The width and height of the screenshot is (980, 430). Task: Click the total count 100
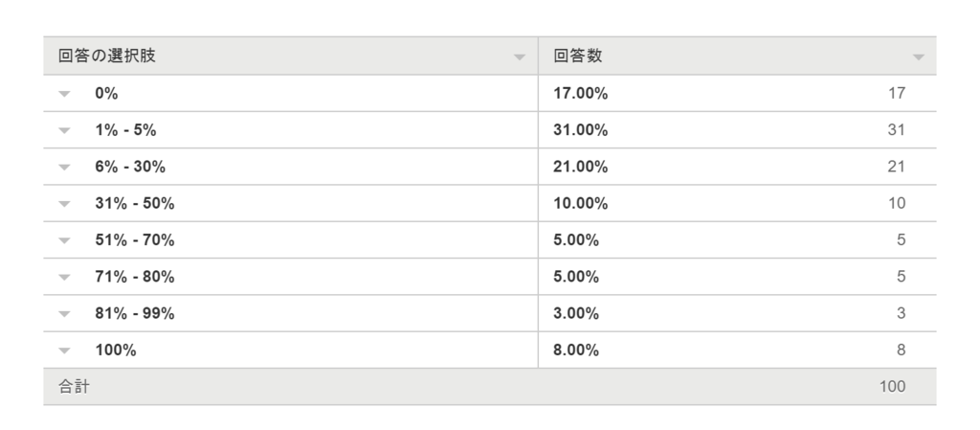[x=892, y=386]
